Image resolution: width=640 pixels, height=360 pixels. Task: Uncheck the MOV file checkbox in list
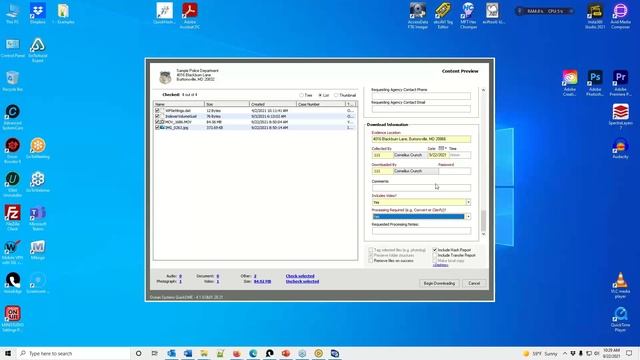click(x=157, y=122)
